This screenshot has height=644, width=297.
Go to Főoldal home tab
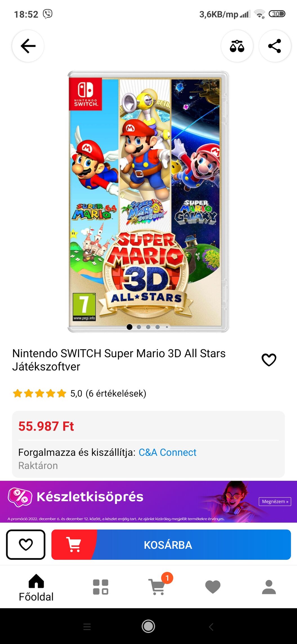36,587
